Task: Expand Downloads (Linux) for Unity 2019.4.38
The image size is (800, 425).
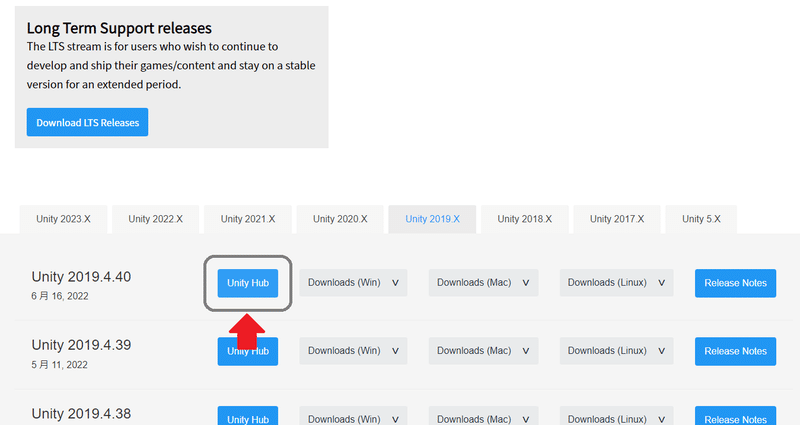Action: tap(616, 416)
